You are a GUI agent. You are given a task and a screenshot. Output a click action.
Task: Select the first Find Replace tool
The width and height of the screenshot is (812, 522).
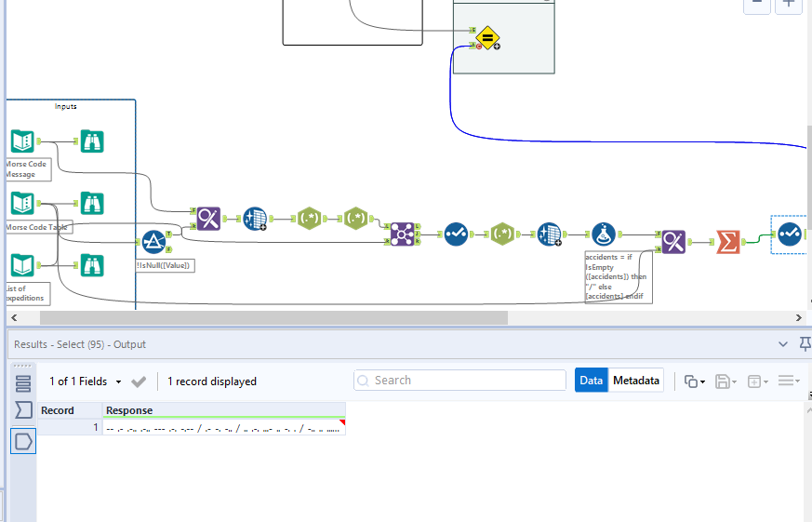(208, 219)
